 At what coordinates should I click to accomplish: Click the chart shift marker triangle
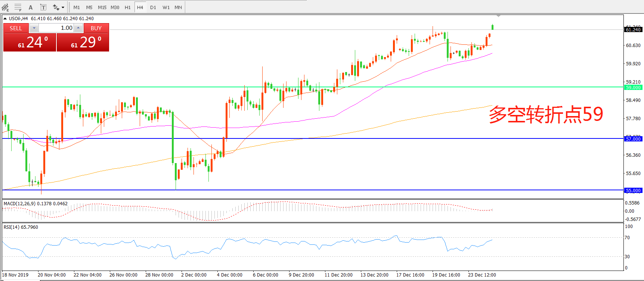coord(498,16)
